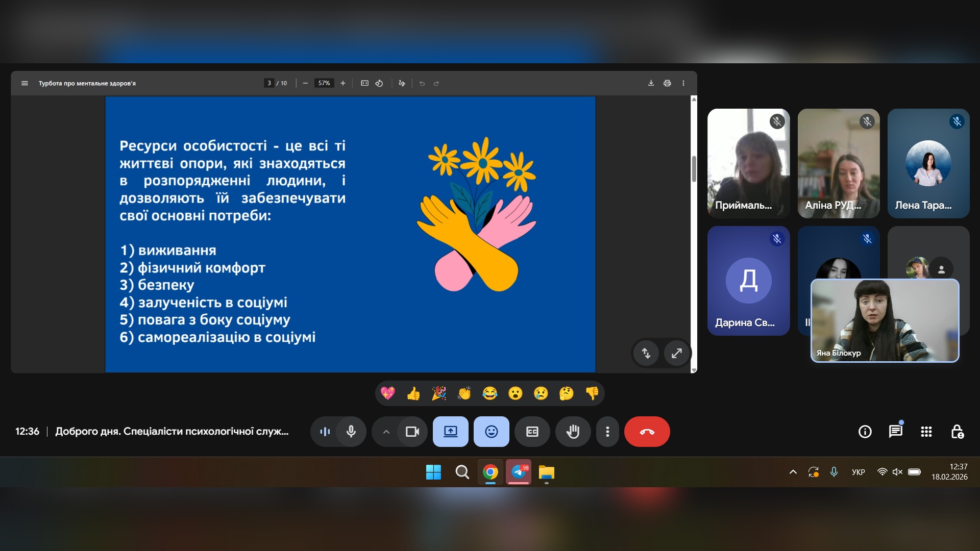Toggle the microphone on or off
Screen dimensions: 980x551
point(351,432)
